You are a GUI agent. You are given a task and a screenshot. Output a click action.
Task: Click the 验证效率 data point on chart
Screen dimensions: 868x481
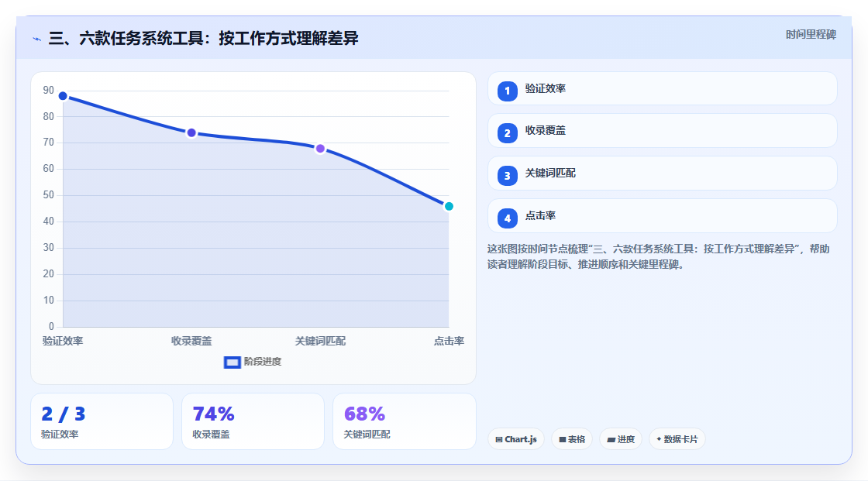coord(63,96)
